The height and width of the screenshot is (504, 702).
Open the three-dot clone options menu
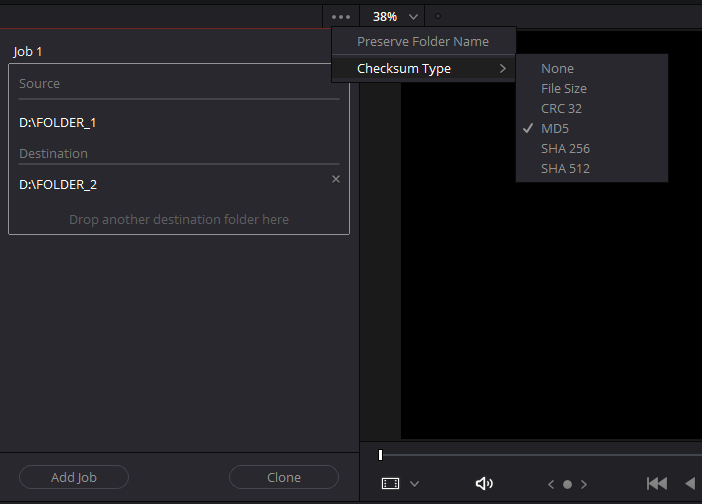[x=341, y=17]
